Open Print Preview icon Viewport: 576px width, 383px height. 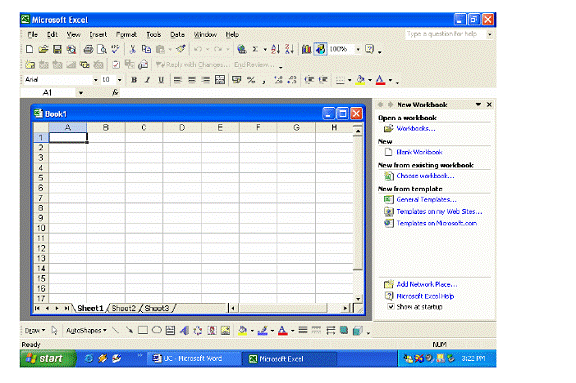coord(102,49)
